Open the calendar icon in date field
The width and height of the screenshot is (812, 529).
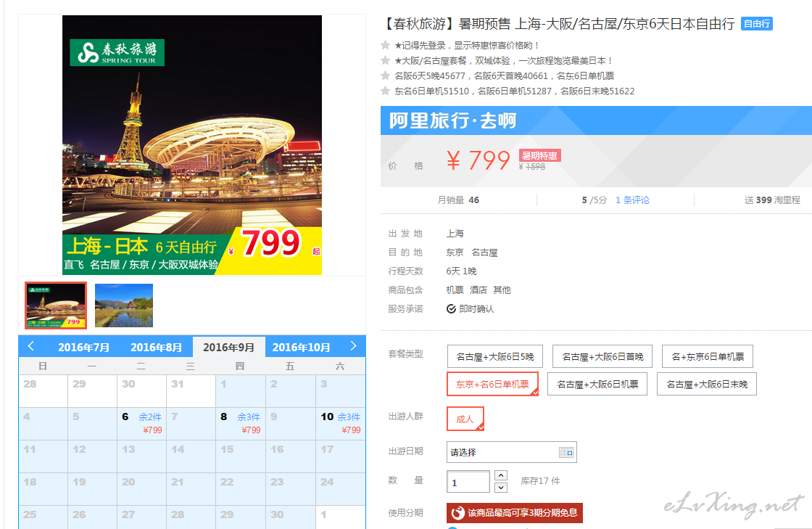click(x=566, y=452)
